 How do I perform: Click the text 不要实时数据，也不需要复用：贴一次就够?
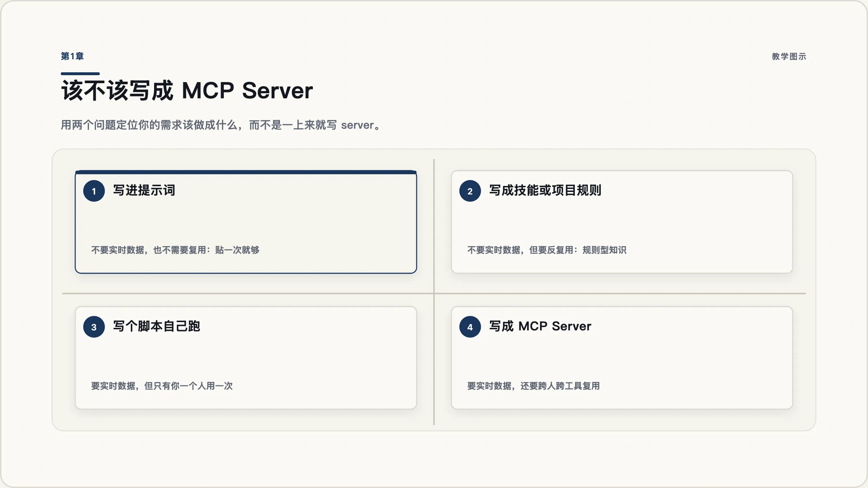175,250
